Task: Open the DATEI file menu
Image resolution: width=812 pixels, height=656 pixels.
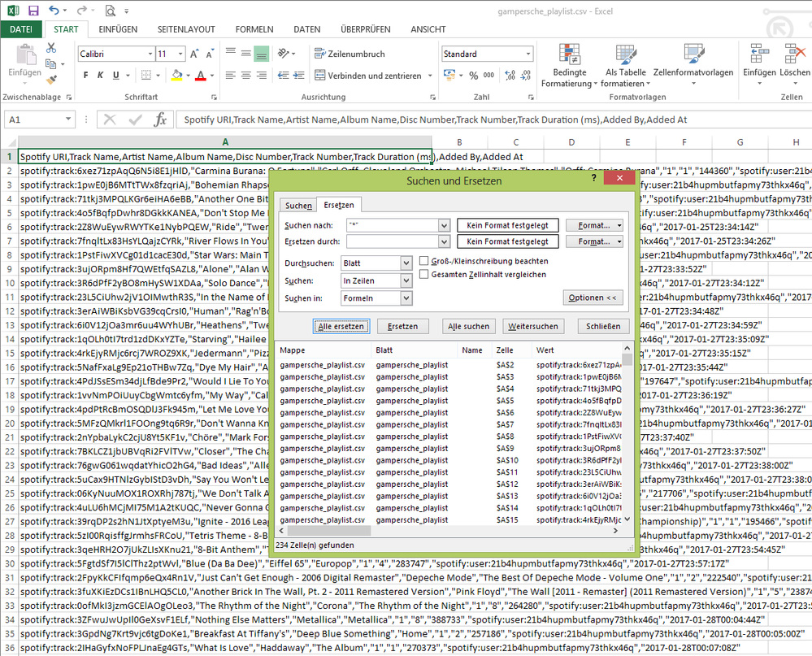Action: pos(21,29)
